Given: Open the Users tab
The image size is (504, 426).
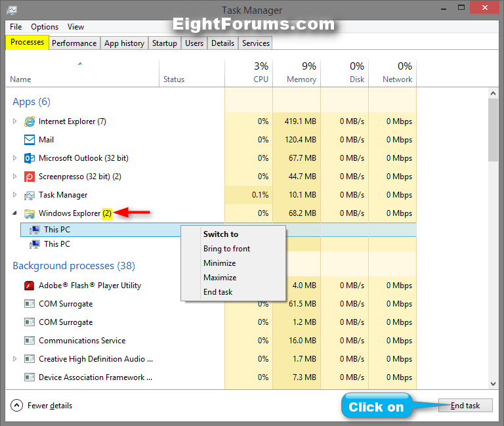Looking at the screenshot, I should tap(194, 43).
